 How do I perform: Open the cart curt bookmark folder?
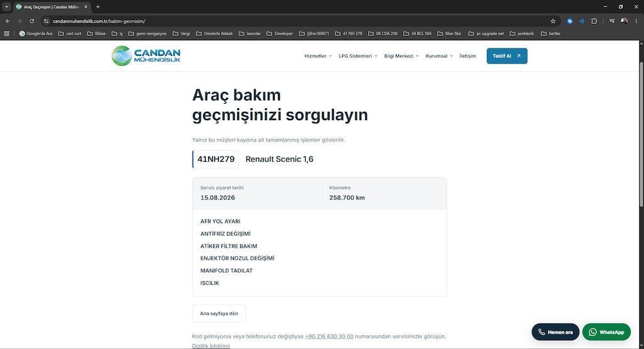(70, 34)
